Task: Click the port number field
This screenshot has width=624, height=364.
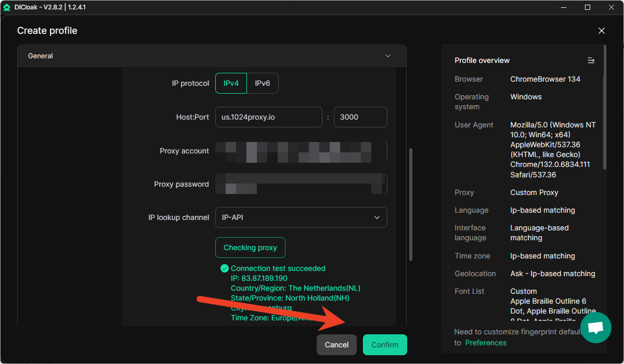Action: [360, 117]
